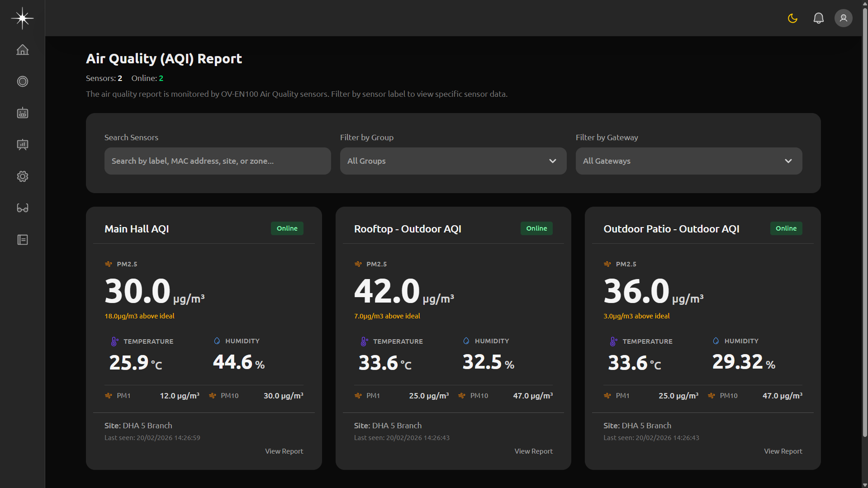This screenshot has height=488, width=868.
Task: Open the robot device icon in the sidebar
Action: point(22,113)
